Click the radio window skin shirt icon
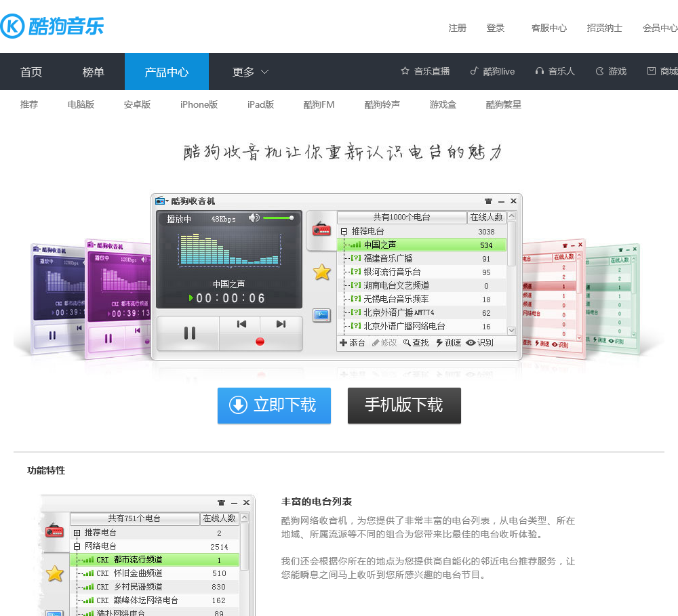 (489, 201)
